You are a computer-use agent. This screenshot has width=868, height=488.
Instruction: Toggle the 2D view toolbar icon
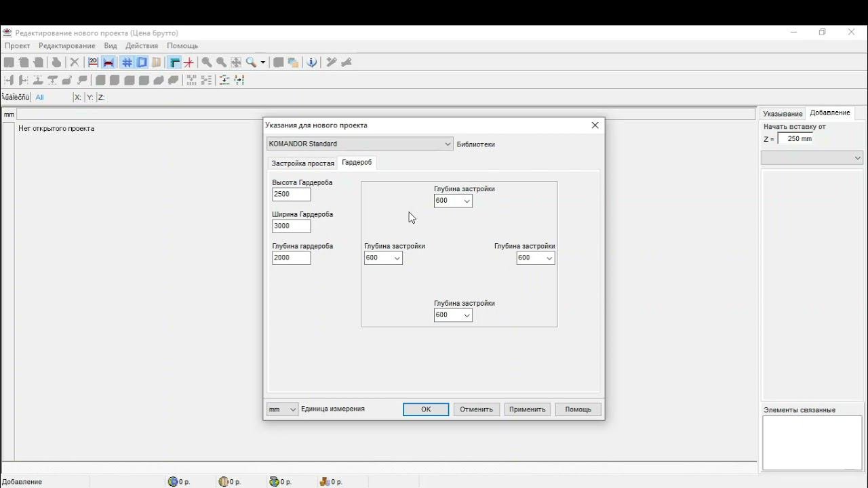(93, 62)
